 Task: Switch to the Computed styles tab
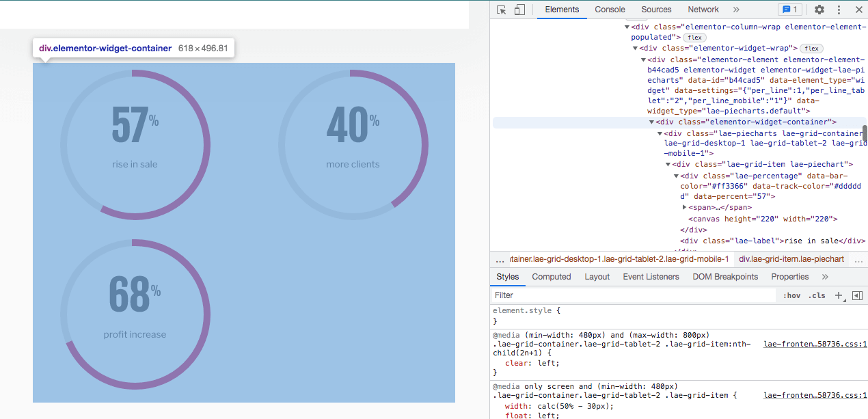click(551, 277)
